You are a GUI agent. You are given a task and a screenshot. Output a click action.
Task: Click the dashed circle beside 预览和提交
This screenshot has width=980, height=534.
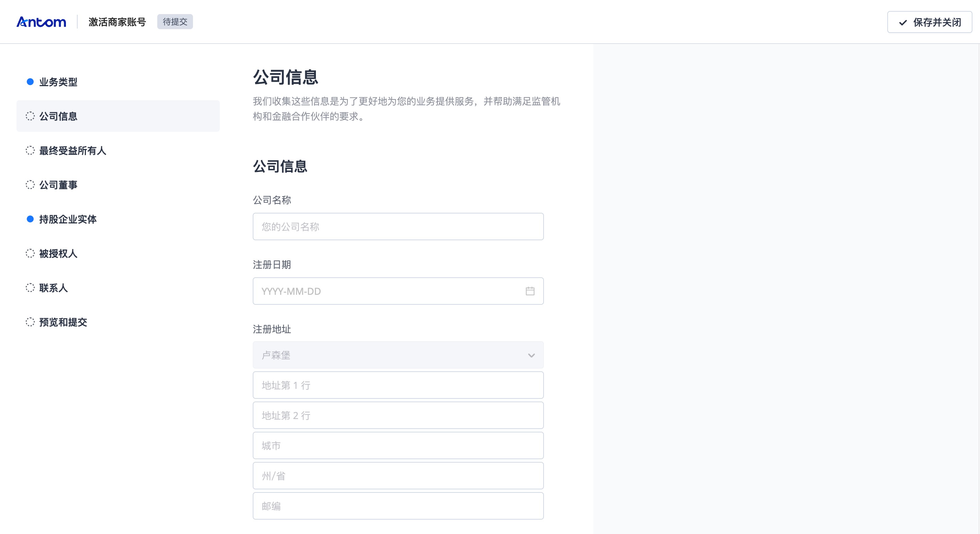[x=30, y=322]
